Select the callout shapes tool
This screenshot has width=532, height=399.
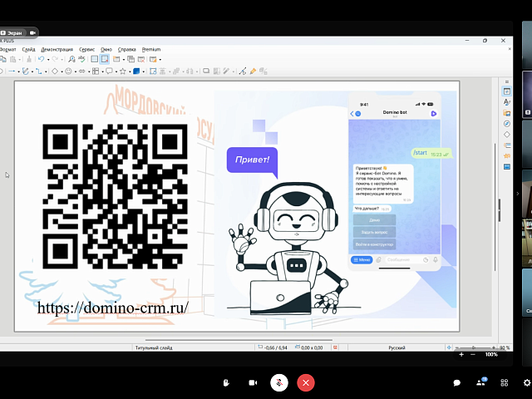coord(109,71)
